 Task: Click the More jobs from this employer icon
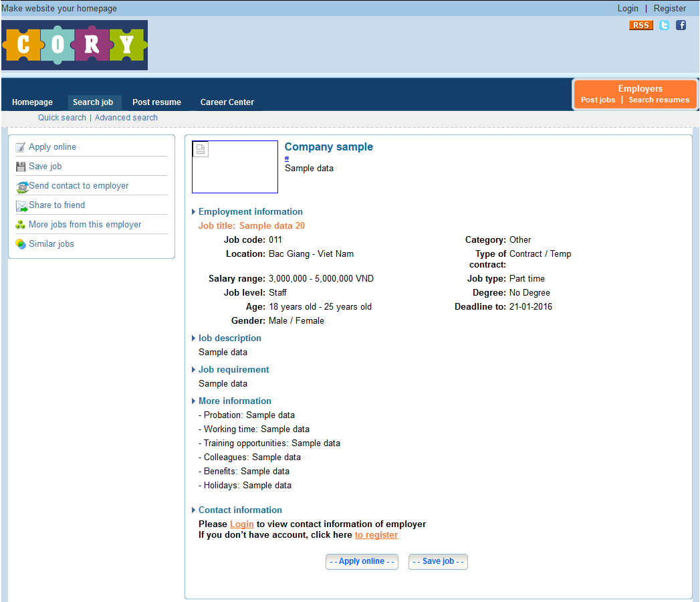click(19, 224)
